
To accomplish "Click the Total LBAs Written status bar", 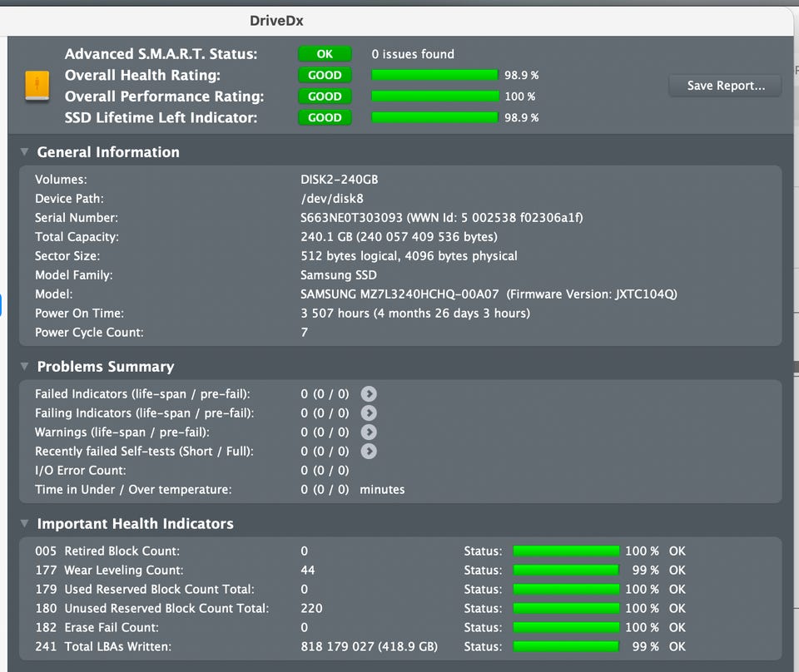I will [566, 646].
